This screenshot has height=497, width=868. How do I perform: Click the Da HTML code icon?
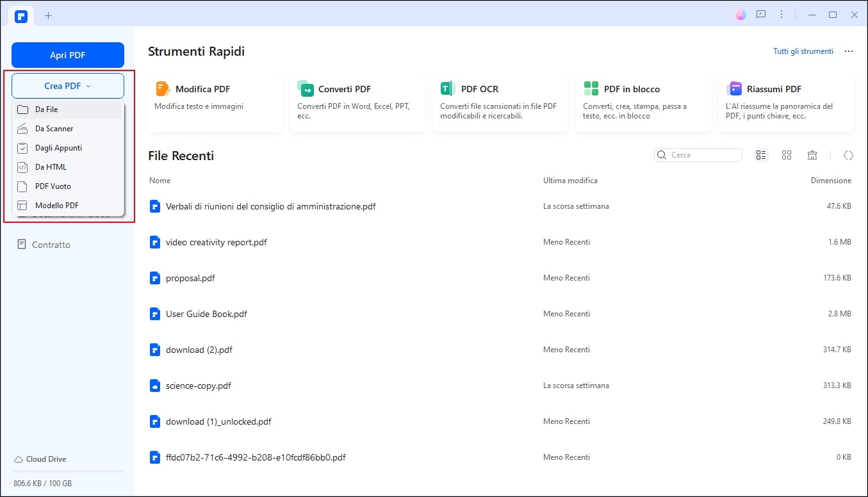coord(22,167)
